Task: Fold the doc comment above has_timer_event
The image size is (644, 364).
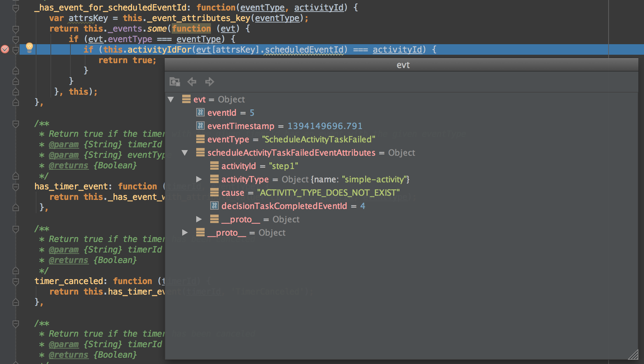Action: 16,123
